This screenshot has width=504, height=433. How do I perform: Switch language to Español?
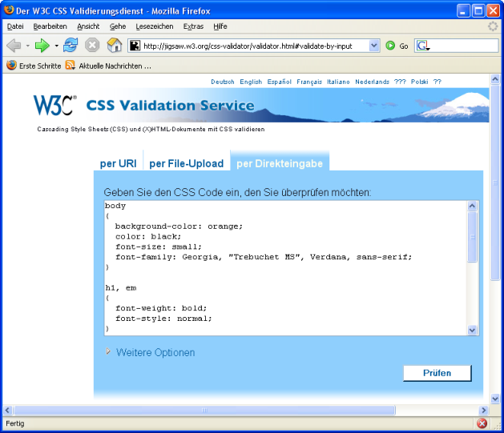tap(280, 82)
